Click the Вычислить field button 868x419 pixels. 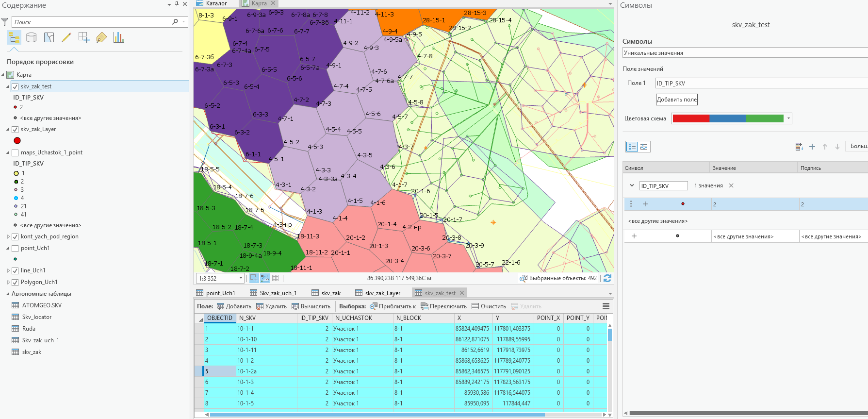(311, 306)
